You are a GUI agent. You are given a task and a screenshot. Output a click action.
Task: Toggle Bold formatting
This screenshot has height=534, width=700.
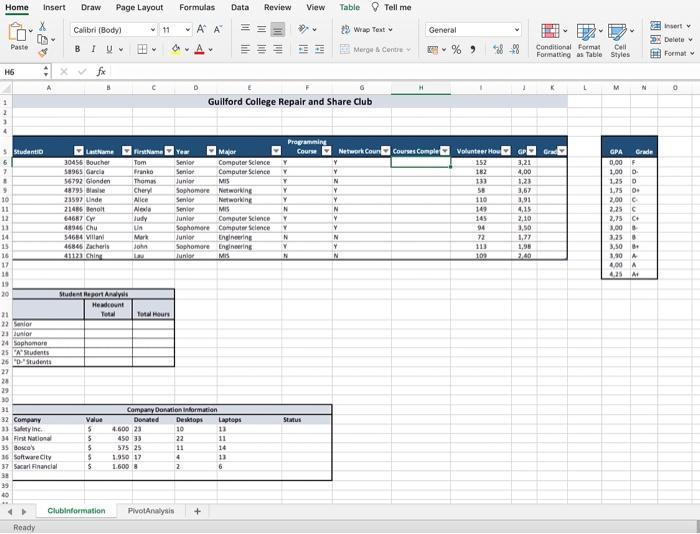click(77, 49)
